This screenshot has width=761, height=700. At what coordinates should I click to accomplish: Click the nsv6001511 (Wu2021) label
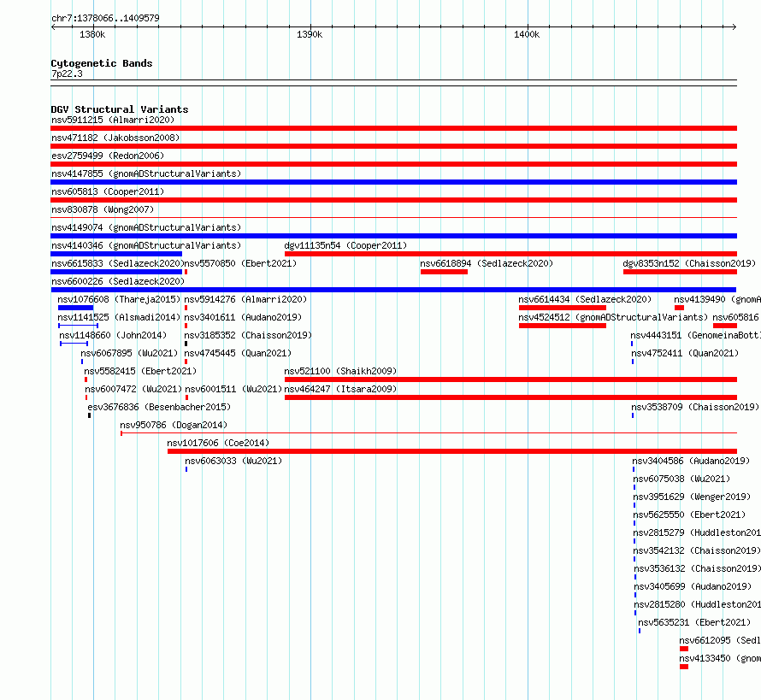pyautogui.click(x=233, y=389)
